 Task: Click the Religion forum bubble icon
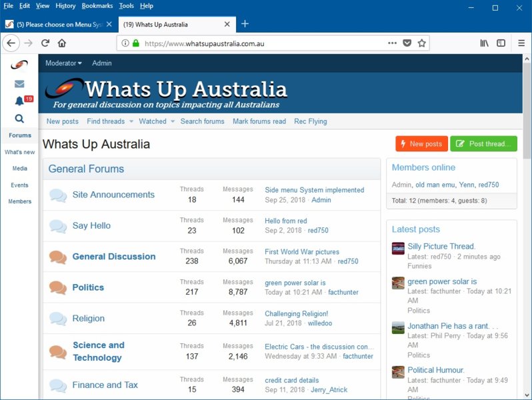click(58, 319)
